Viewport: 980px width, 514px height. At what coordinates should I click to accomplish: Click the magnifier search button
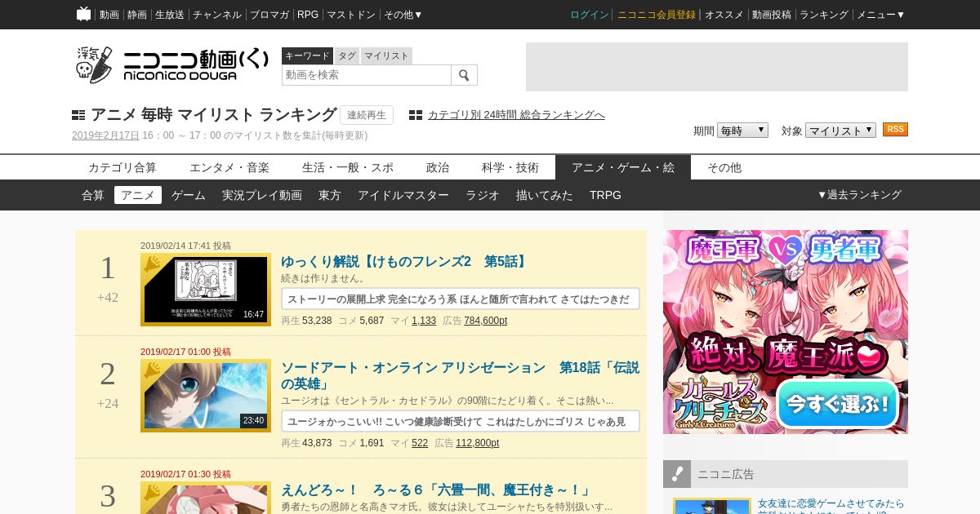coord(464,75)
